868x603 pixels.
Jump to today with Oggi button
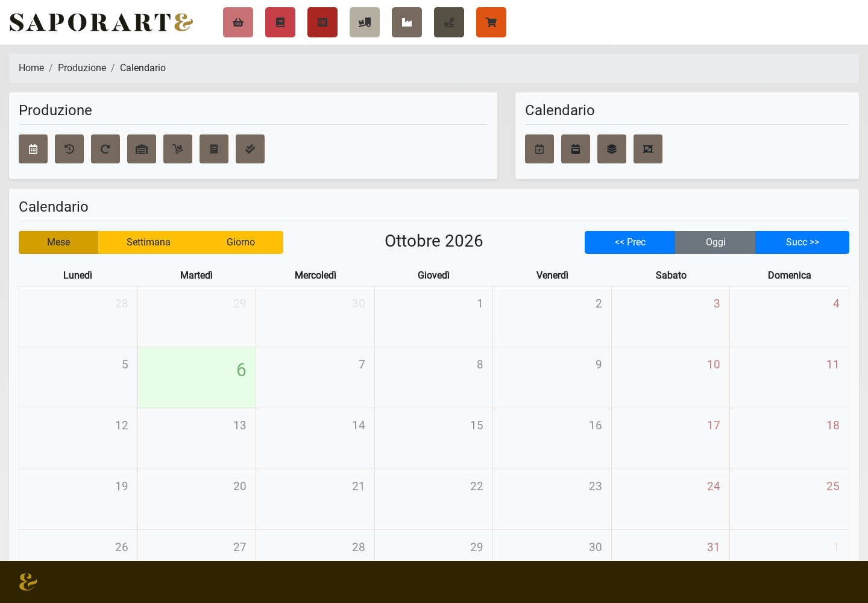pyautogui.click(x=715, y=242)
